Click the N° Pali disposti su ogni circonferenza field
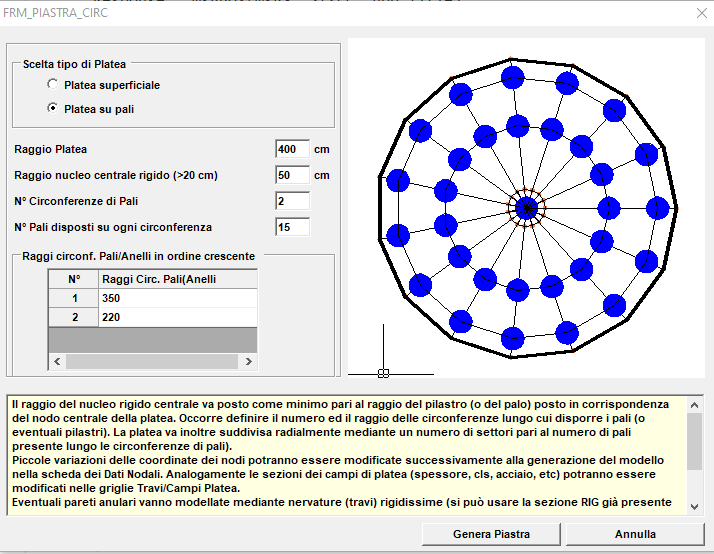The image size is (714, 554). (x=292, y=227)
